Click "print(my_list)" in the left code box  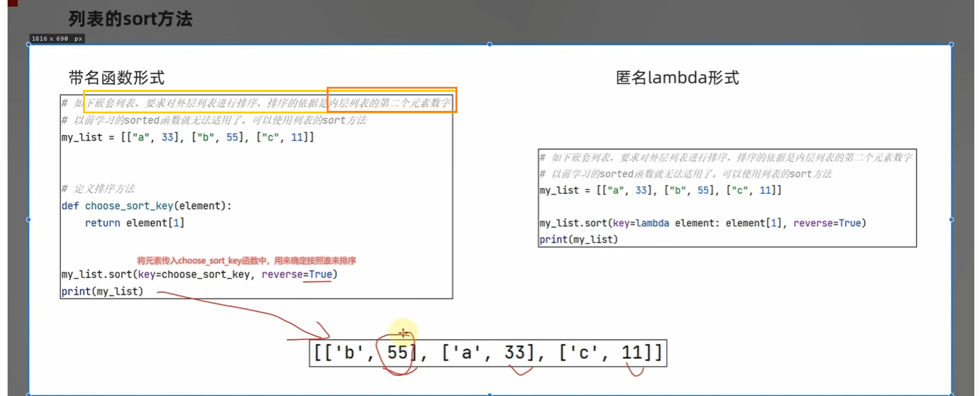(102, 292)
